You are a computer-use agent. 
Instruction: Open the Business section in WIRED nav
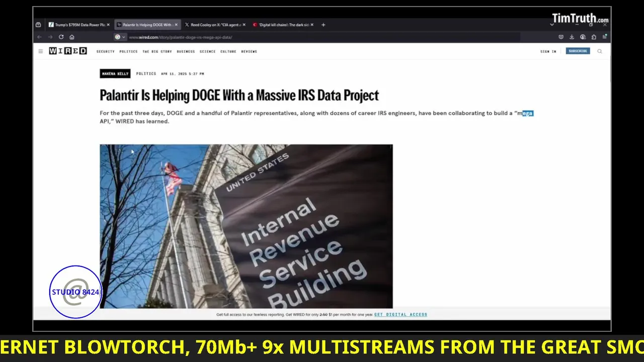tap(186, 51)
